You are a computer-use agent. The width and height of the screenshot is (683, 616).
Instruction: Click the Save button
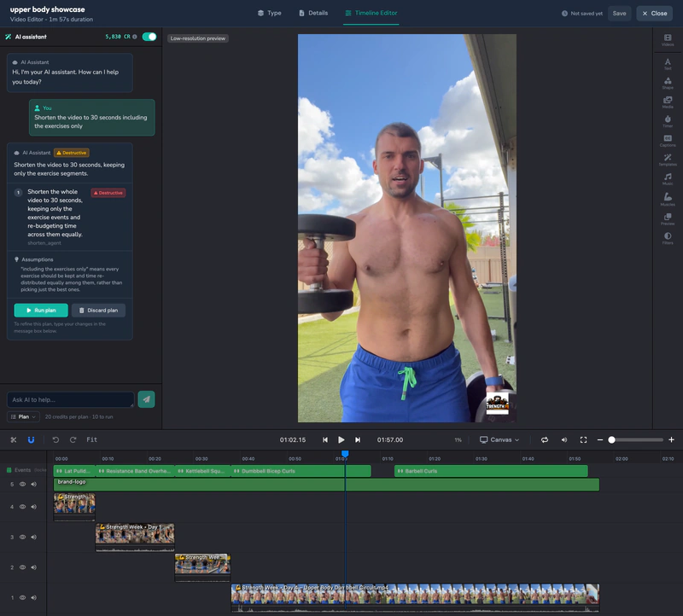[x=619, y=13]
